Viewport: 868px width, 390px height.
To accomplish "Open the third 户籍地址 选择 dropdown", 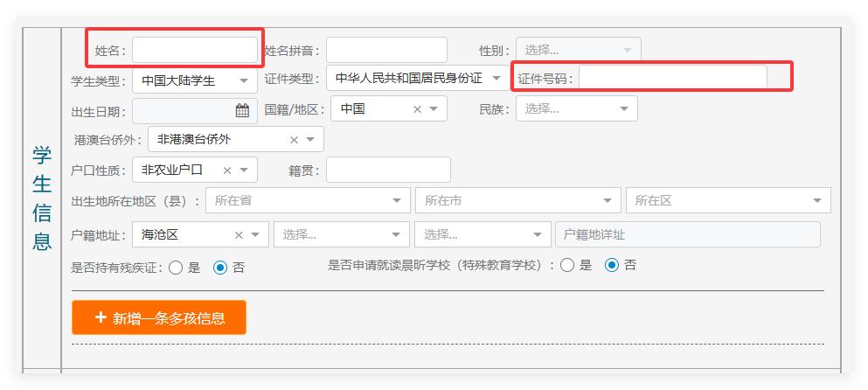I will (x=483, y=235).
